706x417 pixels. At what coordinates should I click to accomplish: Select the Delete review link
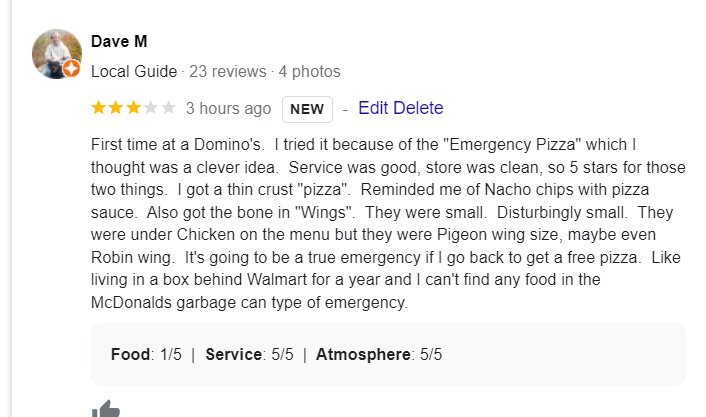(x=418, y=108)
